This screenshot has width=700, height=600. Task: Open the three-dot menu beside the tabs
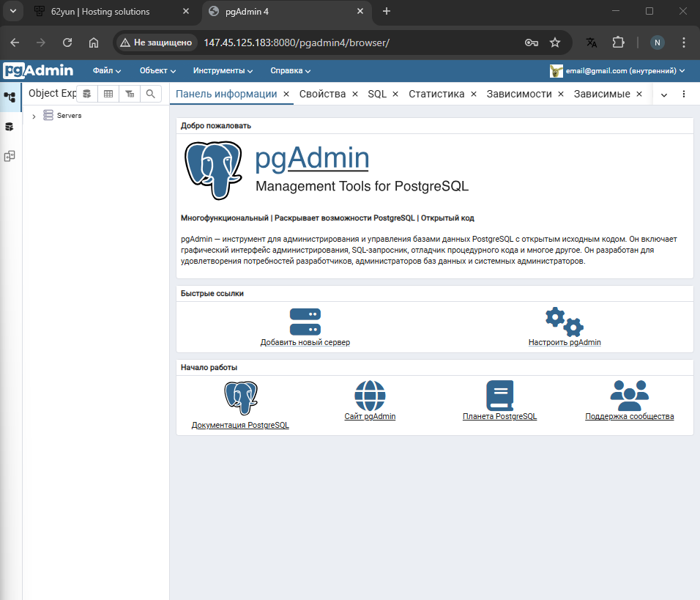pos(683,94)
